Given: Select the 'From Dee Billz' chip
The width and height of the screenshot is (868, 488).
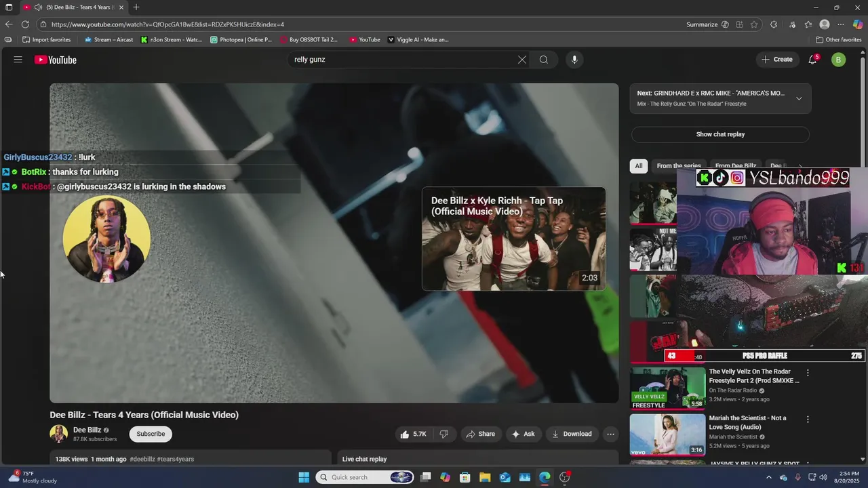Looking at the screenshot, I should pos(736,166).
